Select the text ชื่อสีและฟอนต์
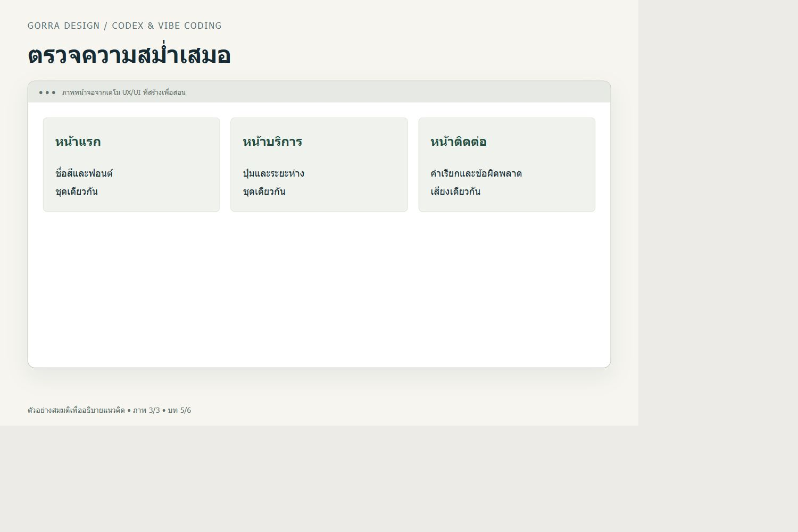 coord(84,173)
